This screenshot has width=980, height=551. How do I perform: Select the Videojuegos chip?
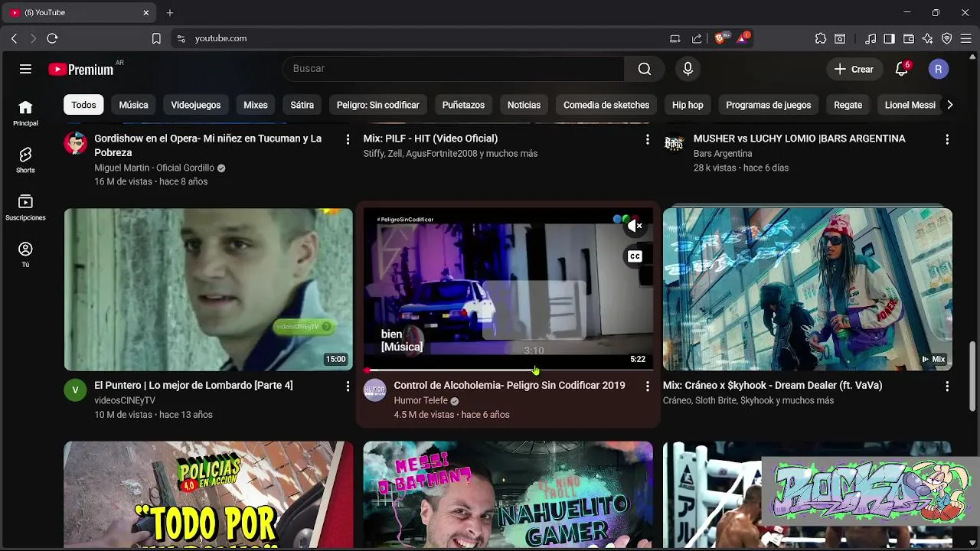pyautogui.click(x=196, y=105)
